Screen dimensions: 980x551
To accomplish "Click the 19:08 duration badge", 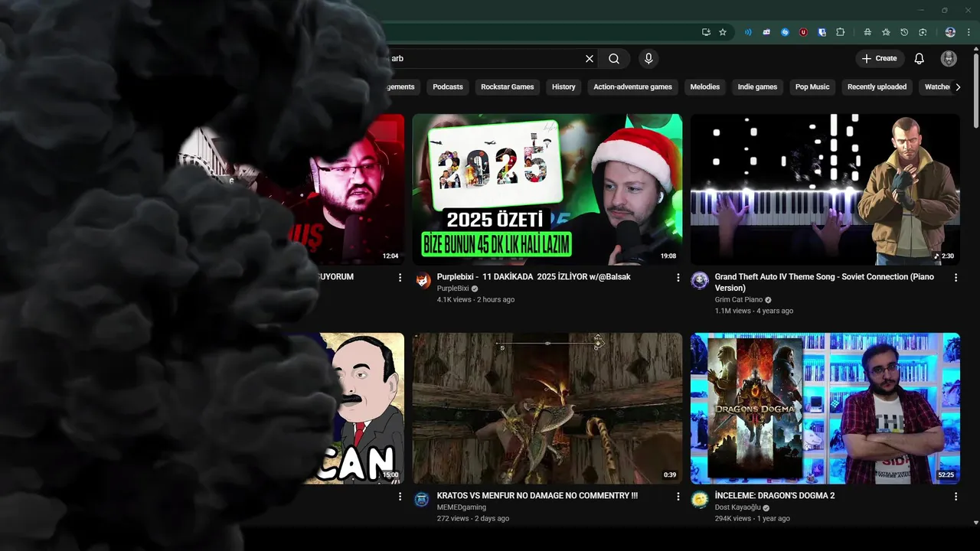I will 668,256.
